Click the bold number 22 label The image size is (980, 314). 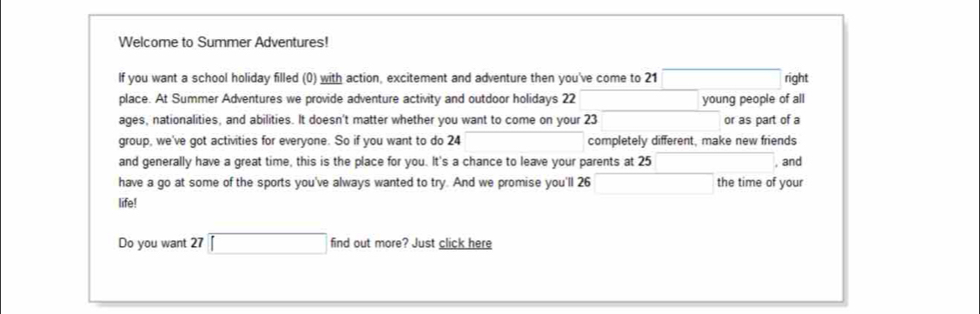click(x=569, y=100)
